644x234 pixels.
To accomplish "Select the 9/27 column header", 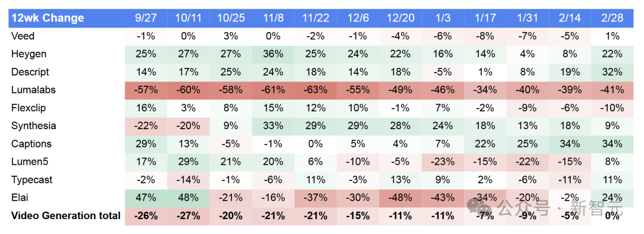I will 146,18.
